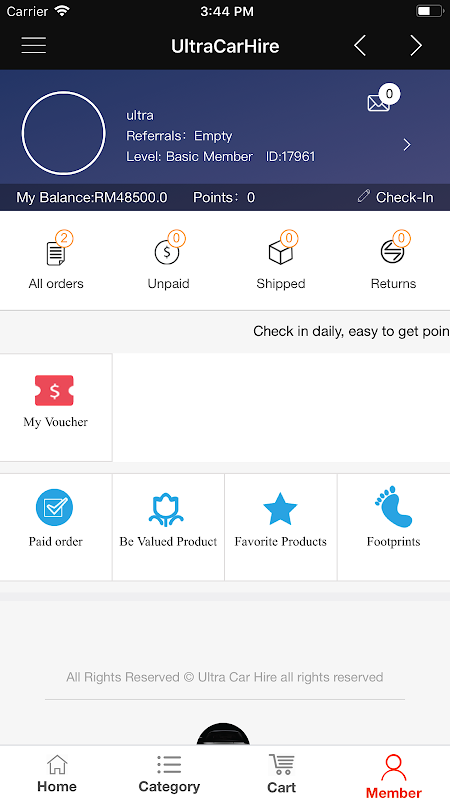Go back with left chevron arrow
450x800 pixels.
point(360,46)
